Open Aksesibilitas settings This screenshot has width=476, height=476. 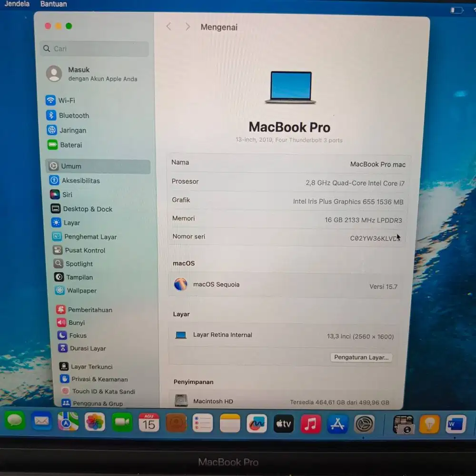(75, 180)
